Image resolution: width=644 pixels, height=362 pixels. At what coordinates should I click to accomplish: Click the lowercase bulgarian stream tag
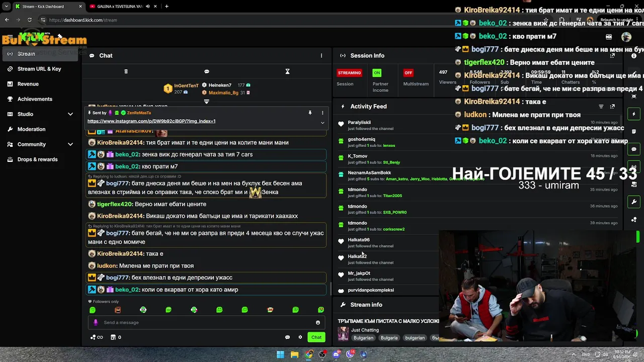(x=415, y=338)
